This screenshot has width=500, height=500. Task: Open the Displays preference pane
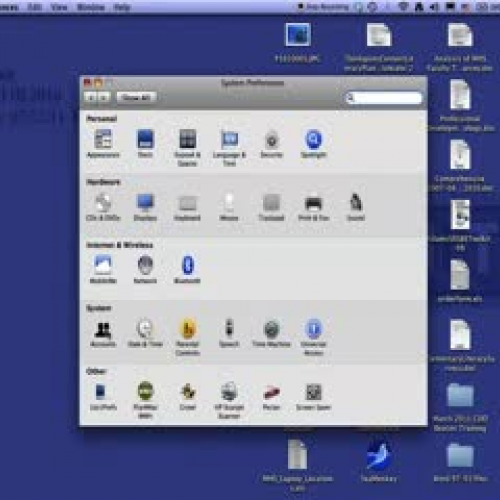click(145, 207)
